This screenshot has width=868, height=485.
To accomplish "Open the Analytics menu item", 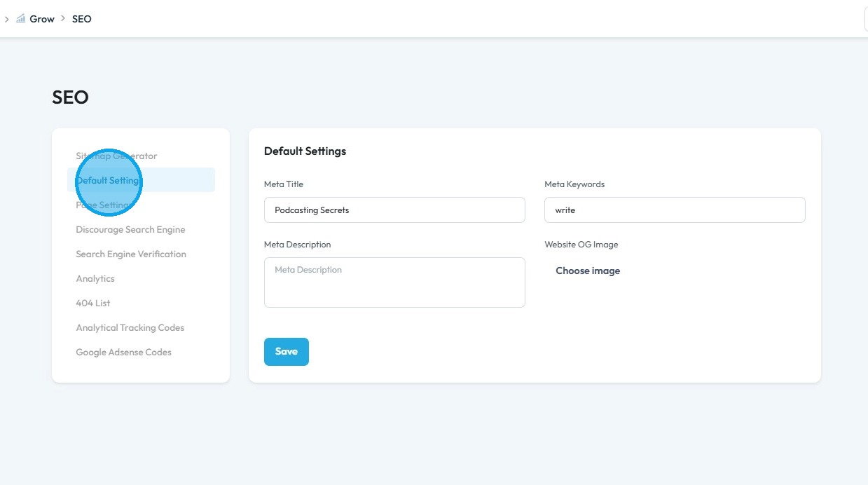I will click(x=95, y=278).
